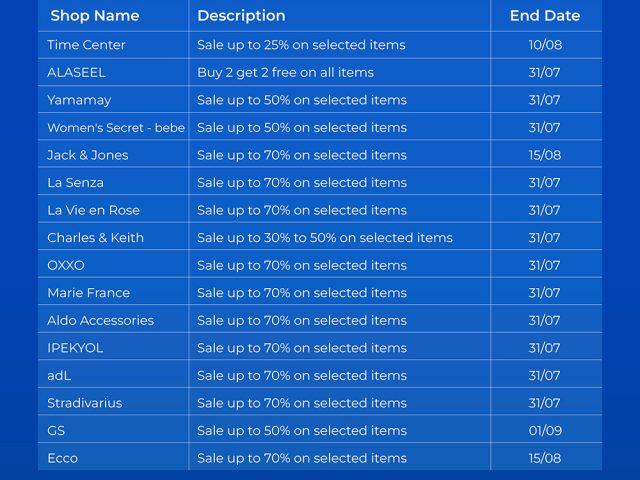Click the OXXO shop name

coord(66,265)
